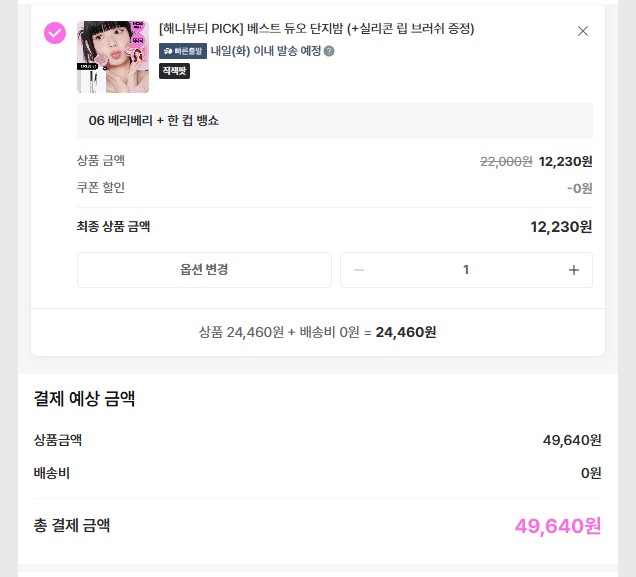Click the -0원 coupon discount value
The width and height of the screenshot is (636, 577).
[x=580, y=189]
